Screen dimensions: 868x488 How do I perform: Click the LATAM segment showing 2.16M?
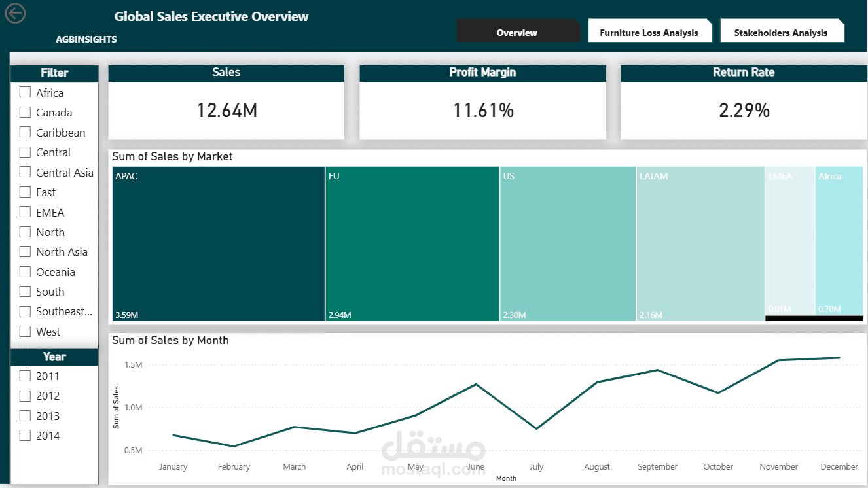[698, 244]
